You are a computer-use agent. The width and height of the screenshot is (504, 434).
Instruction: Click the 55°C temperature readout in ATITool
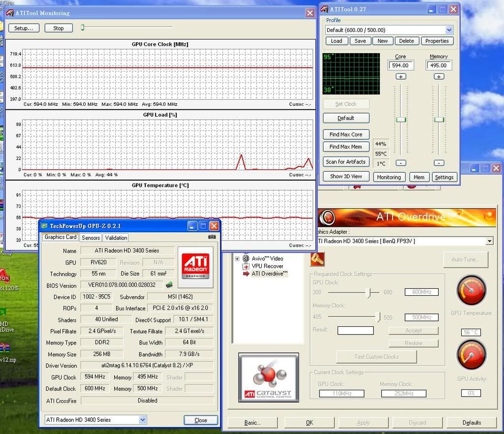(x=380, y=154)
